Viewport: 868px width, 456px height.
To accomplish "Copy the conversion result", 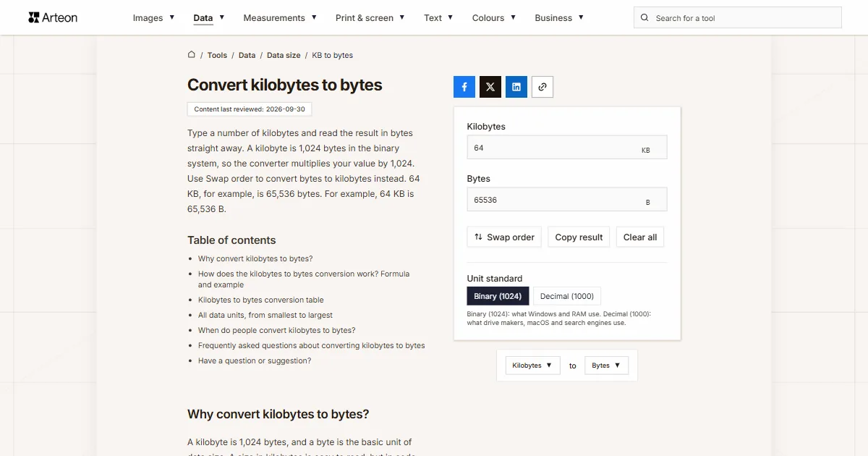I will tap(579, 237).
